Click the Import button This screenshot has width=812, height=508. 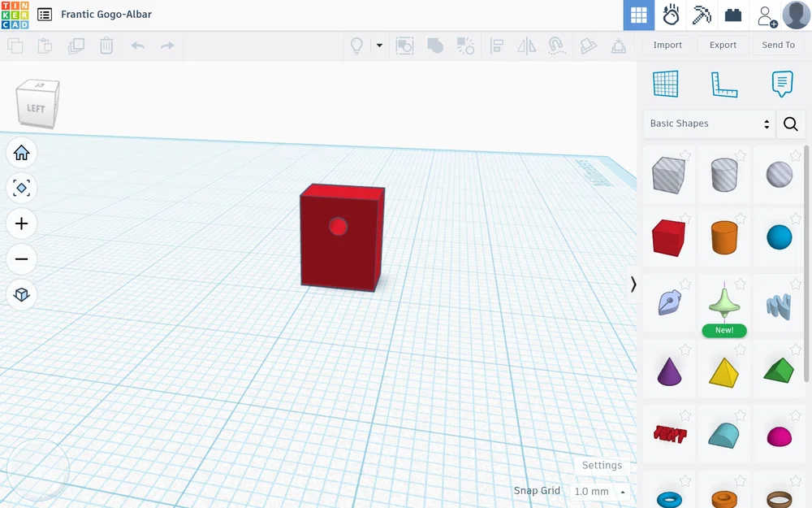click(667, 45)
